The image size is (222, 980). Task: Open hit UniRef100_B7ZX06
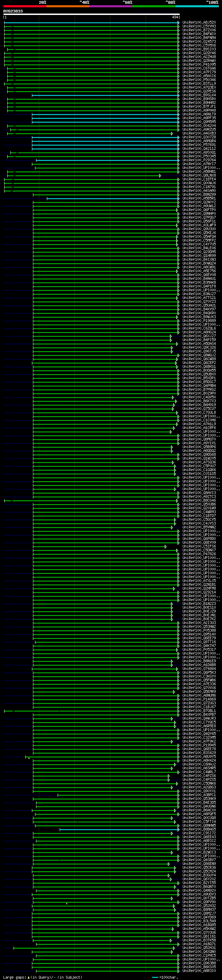point(199,30)
